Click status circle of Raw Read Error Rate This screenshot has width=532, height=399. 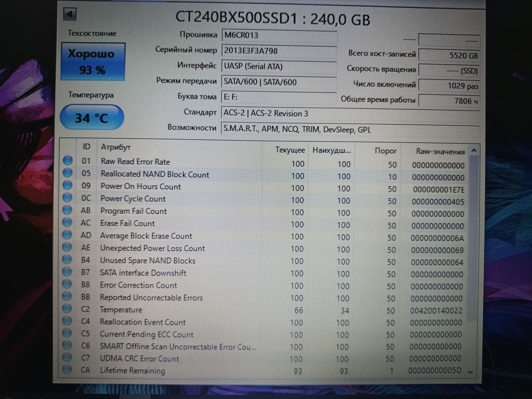(68, 161)
